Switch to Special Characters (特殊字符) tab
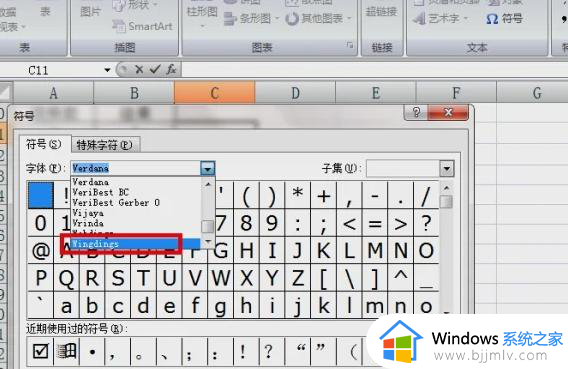Viewport: 568px width, 369px height. pos(104,145)
